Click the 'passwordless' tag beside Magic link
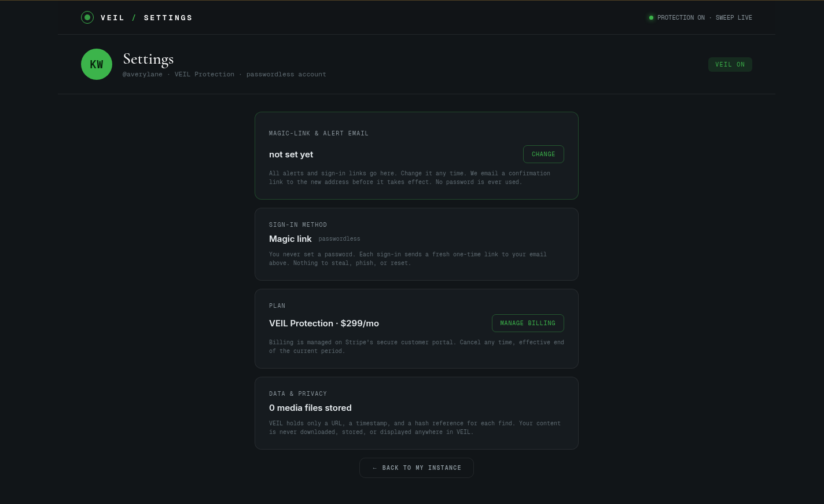The width and height of the screenshot is (824, 504). (x=340, y=239)
